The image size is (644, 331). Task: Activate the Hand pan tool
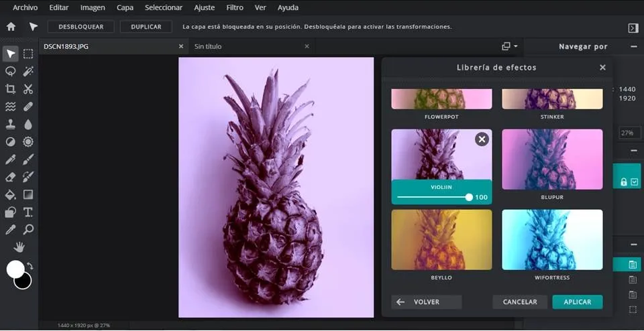click(19, 247)
